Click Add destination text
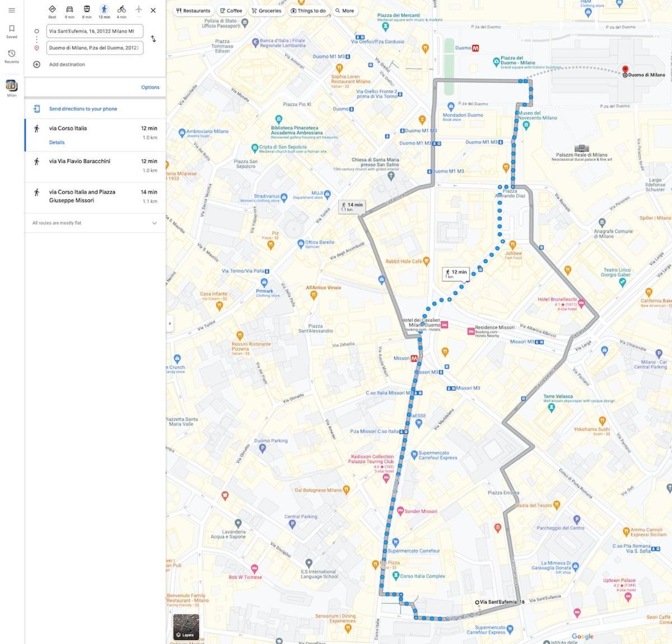Image resolution: width=672 pixels, height=644 pixels. click(x=67, y=64)
